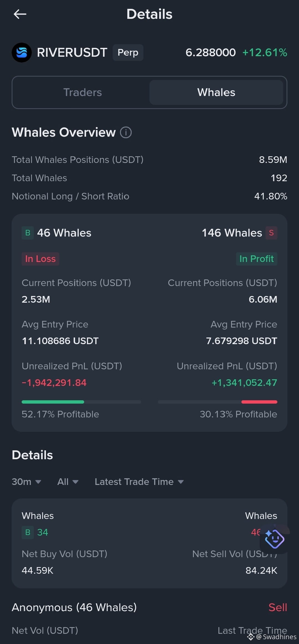Open the RIVERUSDT coin logo
The width and height of the screenshot is (299, 644).
[22, 52]
